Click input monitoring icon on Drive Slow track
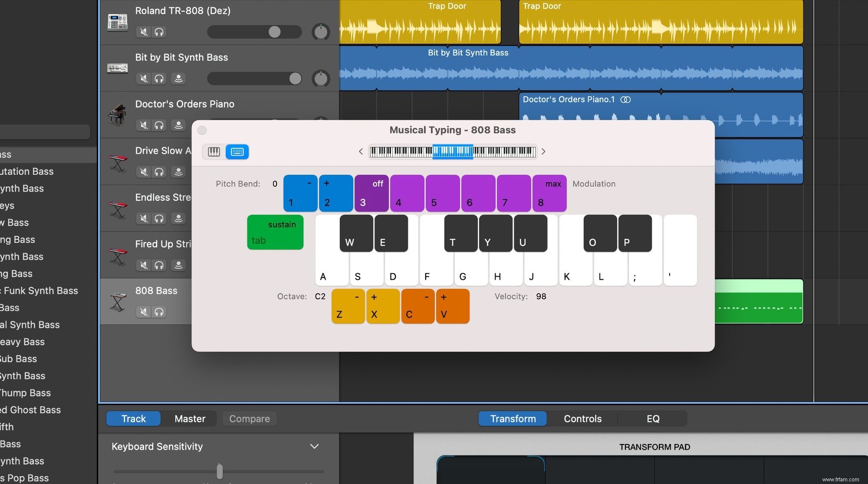 pyautogui.click(x=178, y=172)
